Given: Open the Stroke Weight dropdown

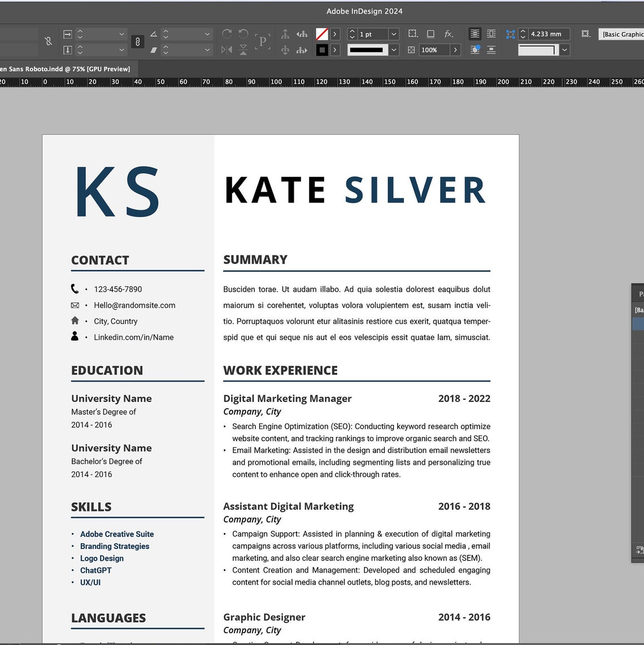Looking at the screenshot, I should coord(393,33).
